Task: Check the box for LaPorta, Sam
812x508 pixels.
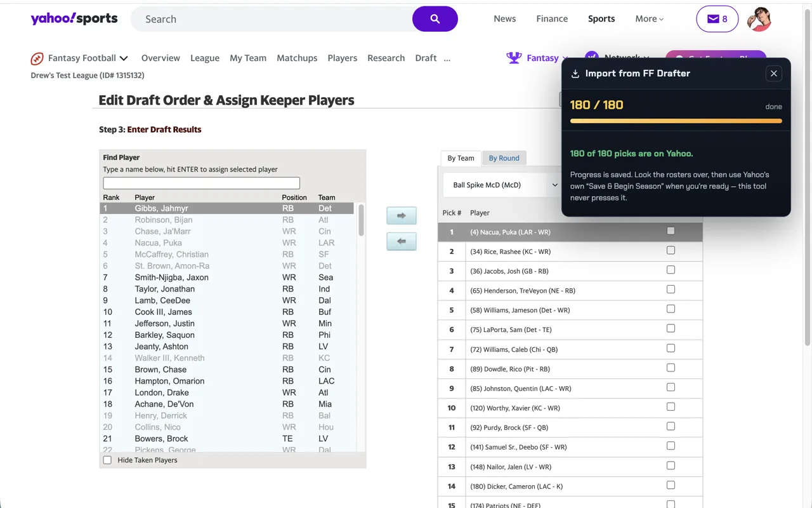Action: click(671, 328)
